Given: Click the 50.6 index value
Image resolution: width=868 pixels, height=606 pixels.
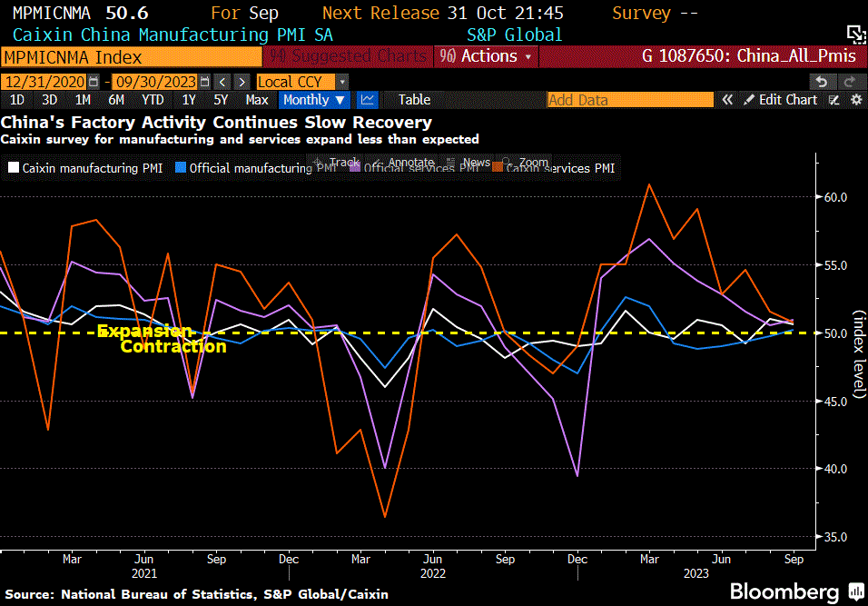Looking at the screenshot, I should click(x=127, y=13).
